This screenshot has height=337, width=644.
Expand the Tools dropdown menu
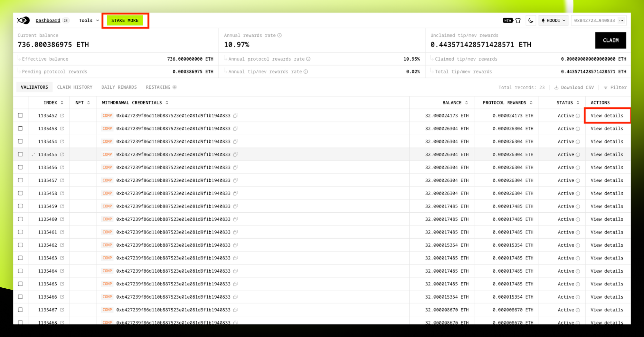coord(89,20)
